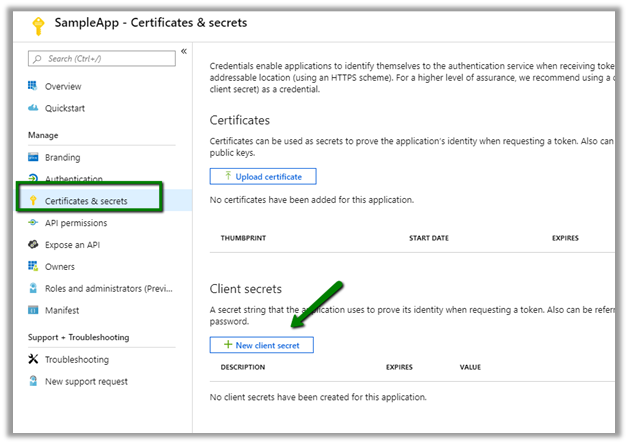The image size is (628, 444).
Task: Select the API permissions icon
Action: click(33, 223)
